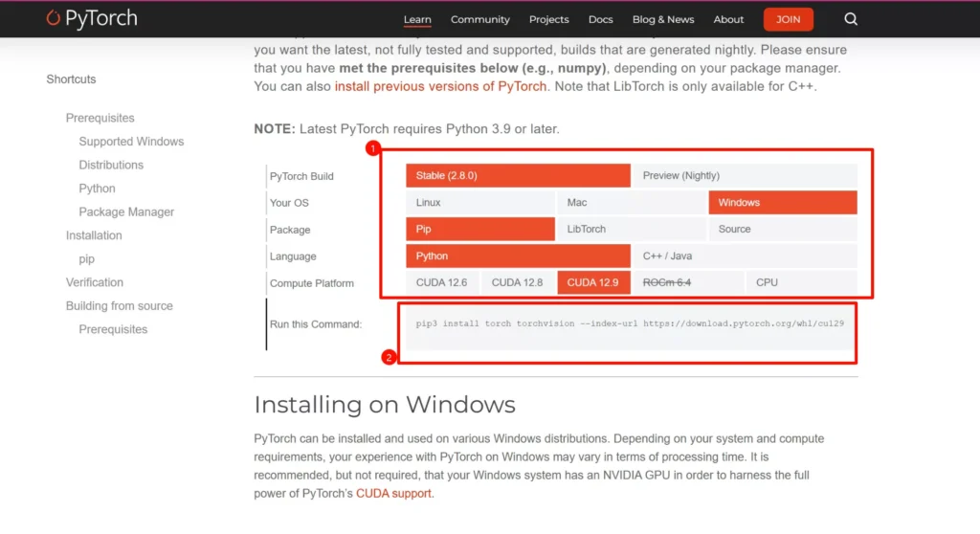Follow the CUDA support link
The width and height of the screenshot is (980, 534).
(x=393, y=494)
